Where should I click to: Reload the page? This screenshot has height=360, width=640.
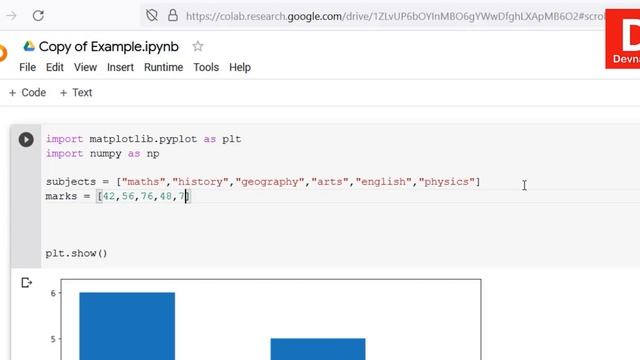pos(38,16)
